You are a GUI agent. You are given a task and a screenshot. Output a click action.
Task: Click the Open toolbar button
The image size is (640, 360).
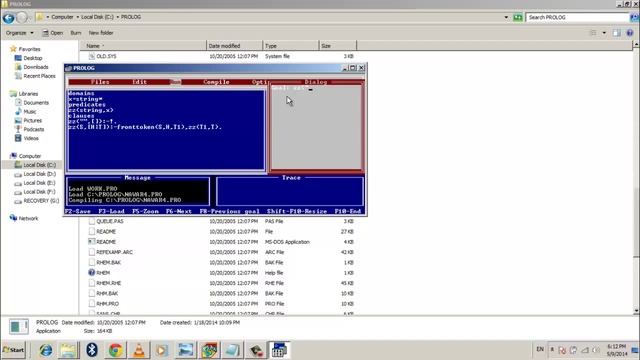(53, 33)
